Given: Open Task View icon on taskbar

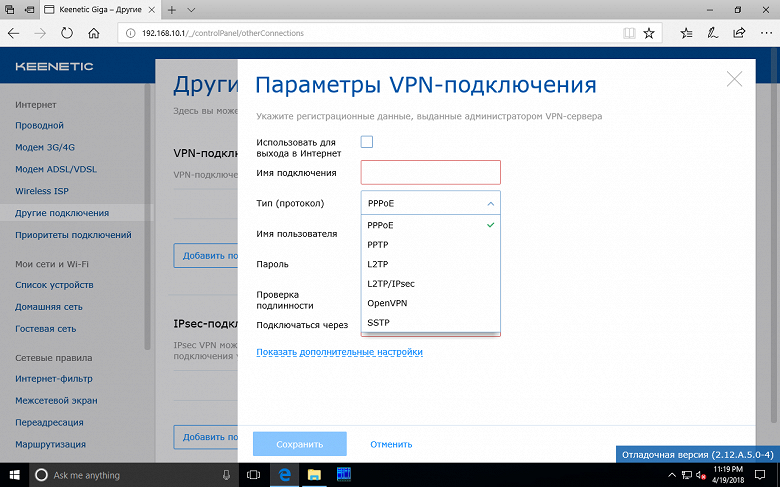Looking at the screenshot, I should point(254,475).
